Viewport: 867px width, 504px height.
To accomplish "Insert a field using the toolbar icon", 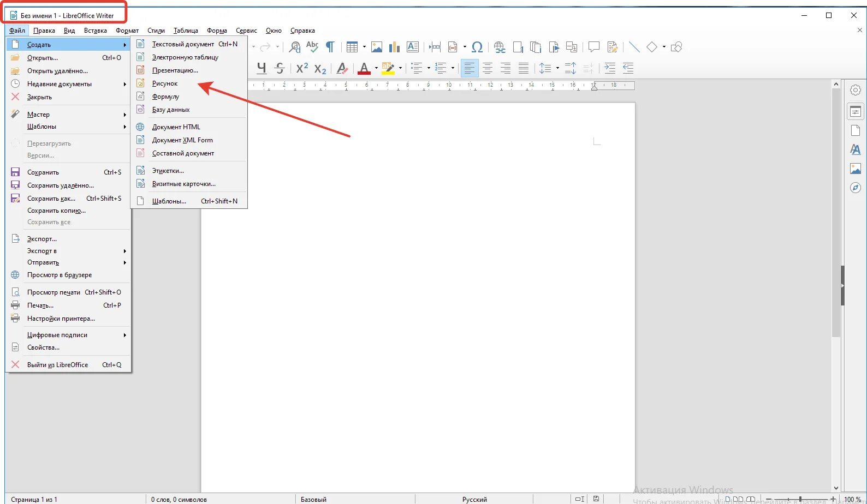I will [x=453, y=47].
